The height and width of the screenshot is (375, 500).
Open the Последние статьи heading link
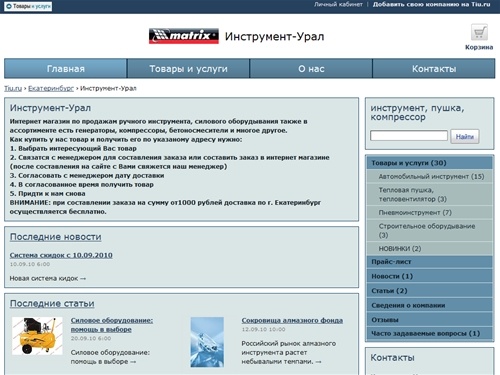[x=52, y=303]
